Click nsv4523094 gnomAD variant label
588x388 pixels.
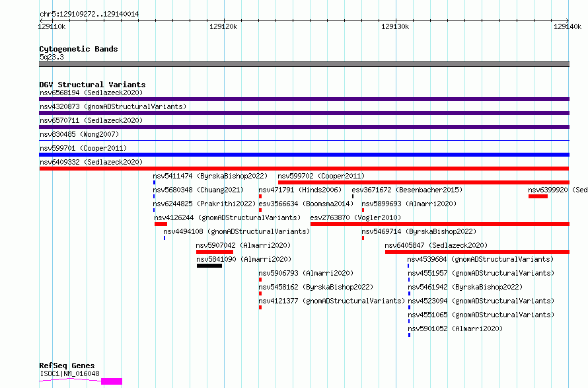click(481, 301)
